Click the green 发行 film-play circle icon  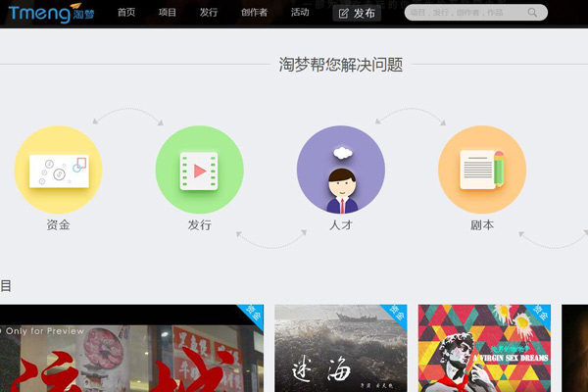pos(199,170)
